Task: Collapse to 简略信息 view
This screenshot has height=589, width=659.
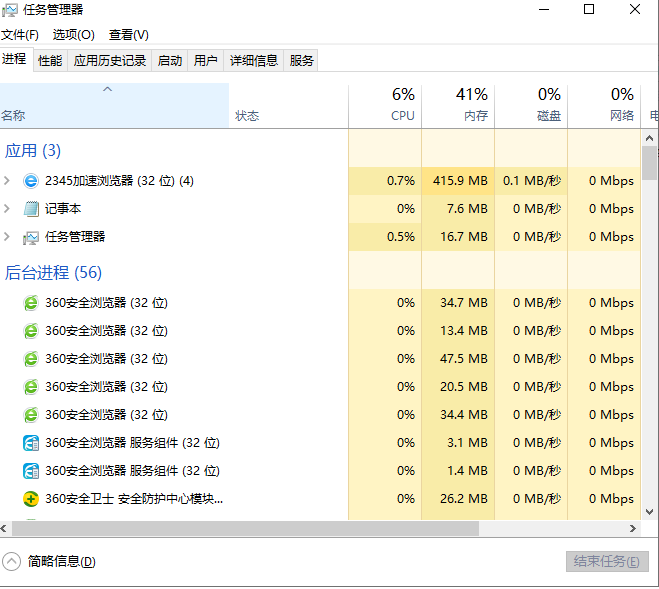Action: pos(50,562)
